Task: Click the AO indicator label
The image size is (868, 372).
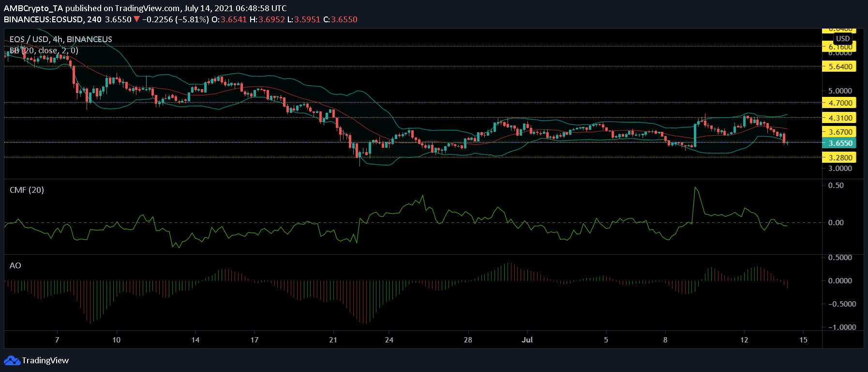Action: coord(15,265)
